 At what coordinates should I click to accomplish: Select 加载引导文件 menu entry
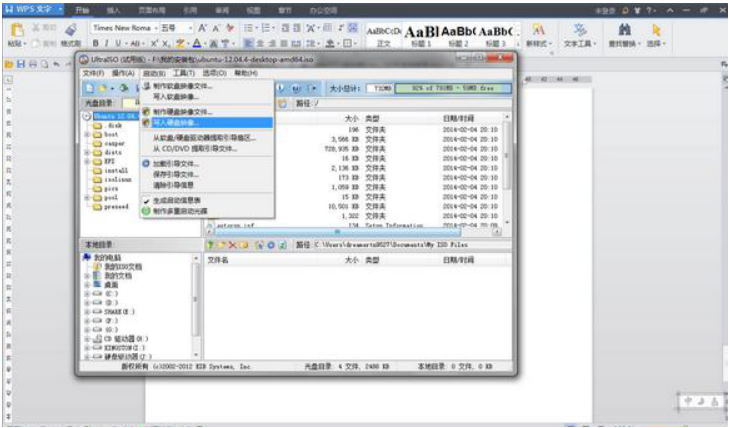(207, 164)
